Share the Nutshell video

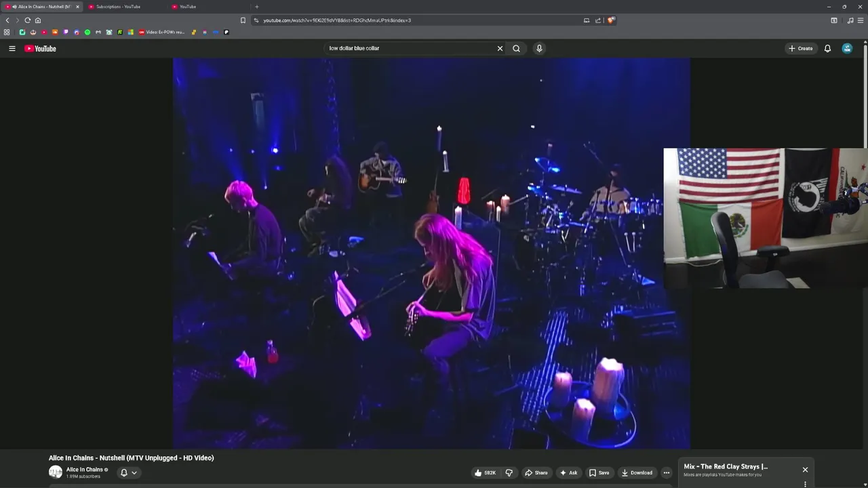pyautogui.click(x=536, y=472)
